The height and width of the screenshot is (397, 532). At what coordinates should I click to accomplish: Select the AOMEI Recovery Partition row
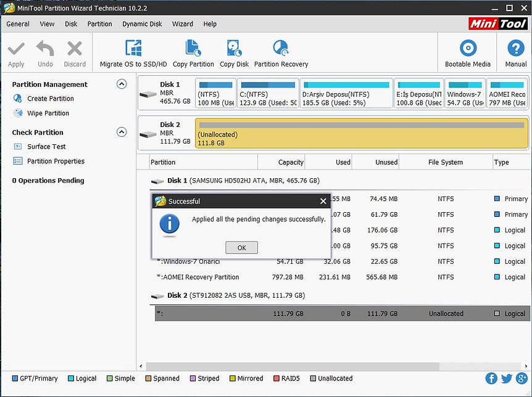click(x=343, y=277)
